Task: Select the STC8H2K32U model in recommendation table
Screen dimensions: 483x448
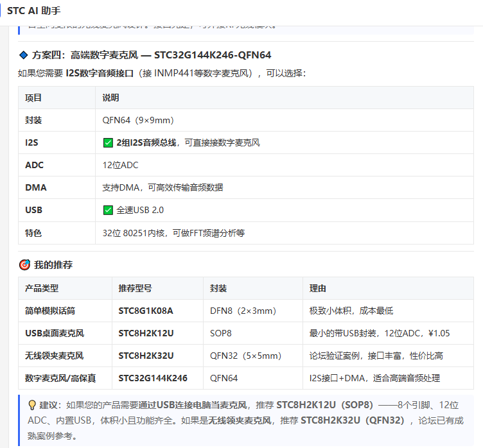Action: 146,356
